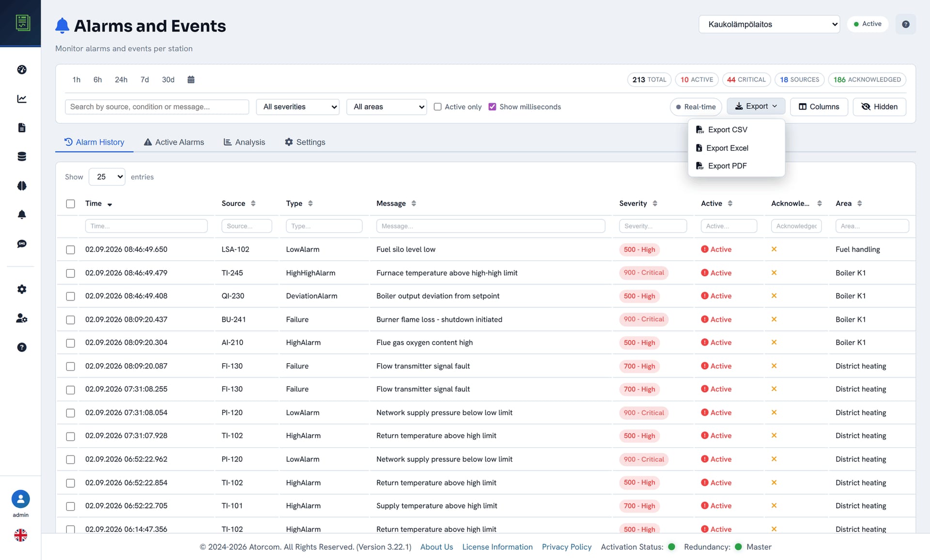The height and width of the screenshot is (560, 930).
Task: Click the help button in top right
Action: (x=905, y=24)
